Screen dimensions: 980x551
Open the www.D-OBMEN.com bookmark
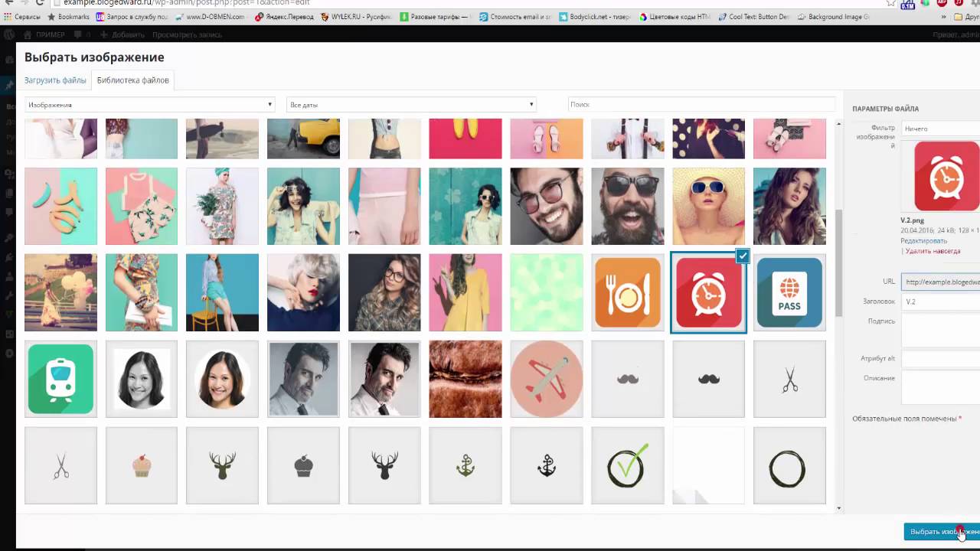click(211, 17)
